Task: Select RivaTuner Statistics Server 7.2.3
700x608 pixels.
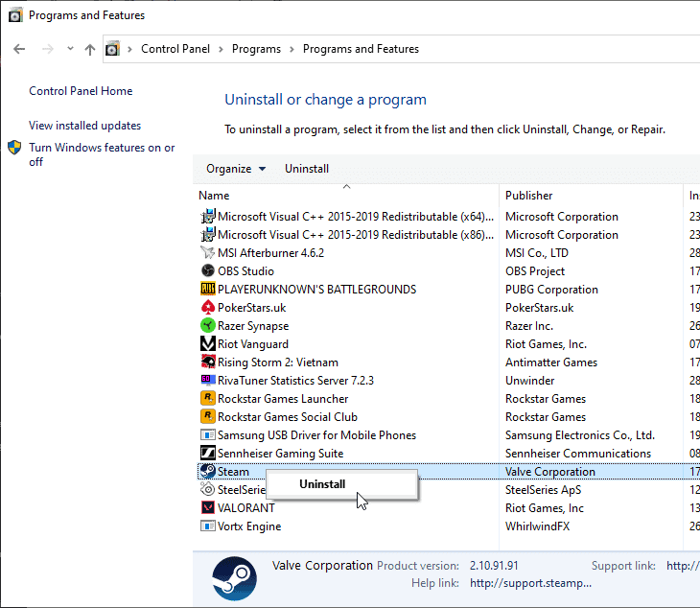Action: coord(295,381)
